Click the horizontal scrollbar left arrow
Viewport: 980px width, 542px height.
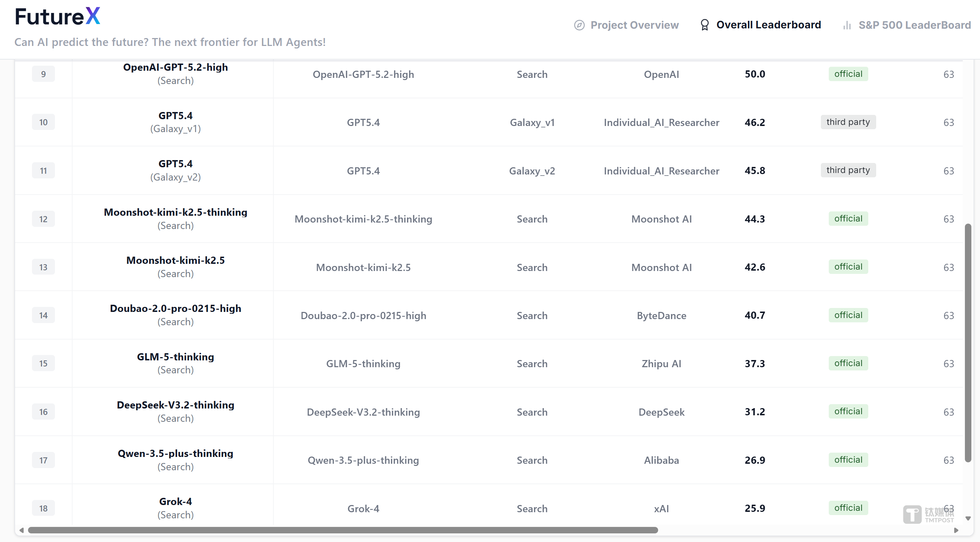21,530
